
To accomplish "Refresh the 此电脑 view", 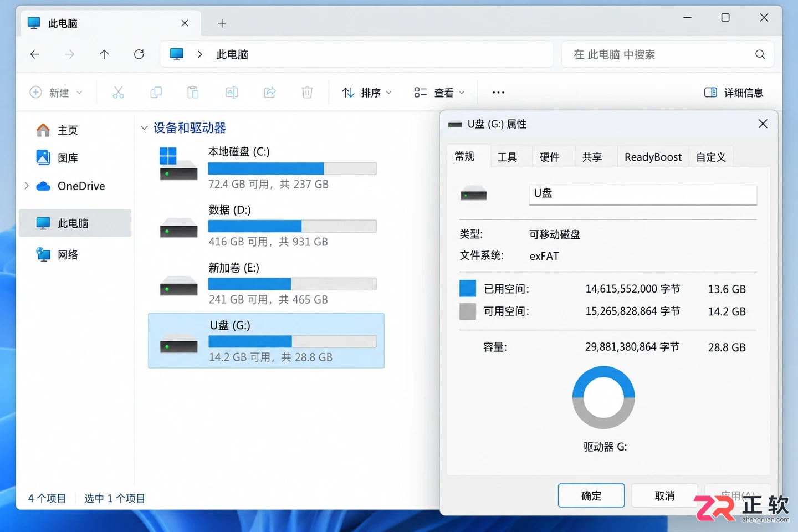I will tap(139, 54).
